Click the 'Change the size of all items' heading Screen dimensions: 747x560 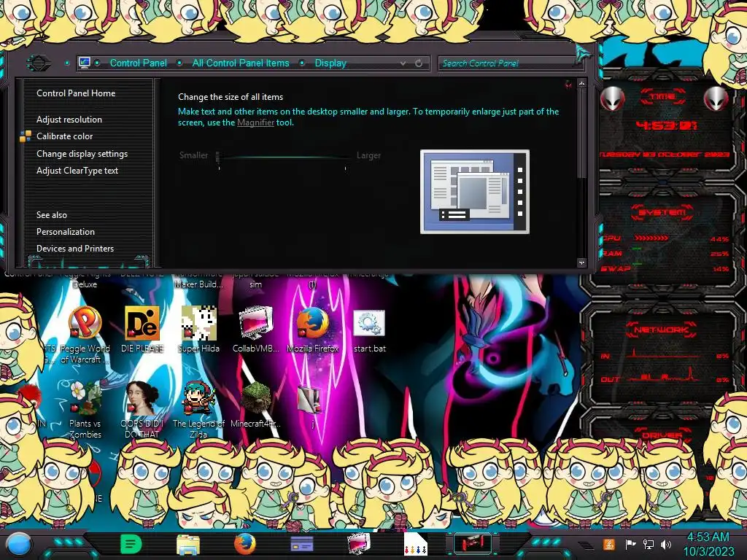coord(231,97)
